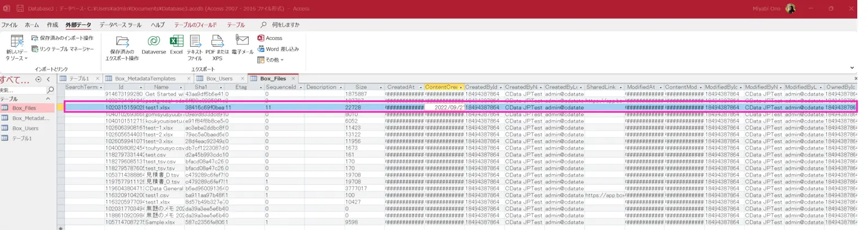Click cell test1.xlsx in highlighted row
Image resolution: width=868 pixels, height=230 pixels.
[165, 107]
